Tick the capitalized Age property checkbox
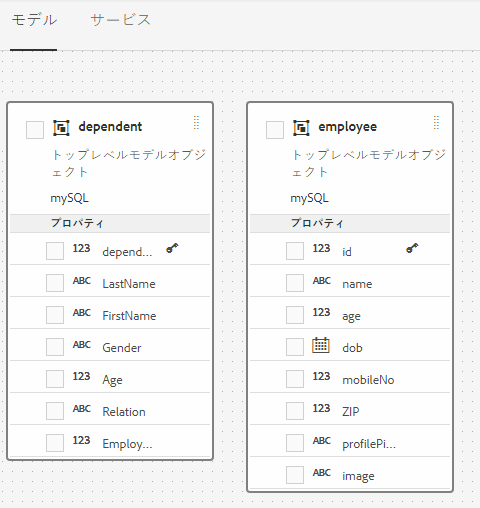The image size is (480, 508). click(x=55, y=379)
